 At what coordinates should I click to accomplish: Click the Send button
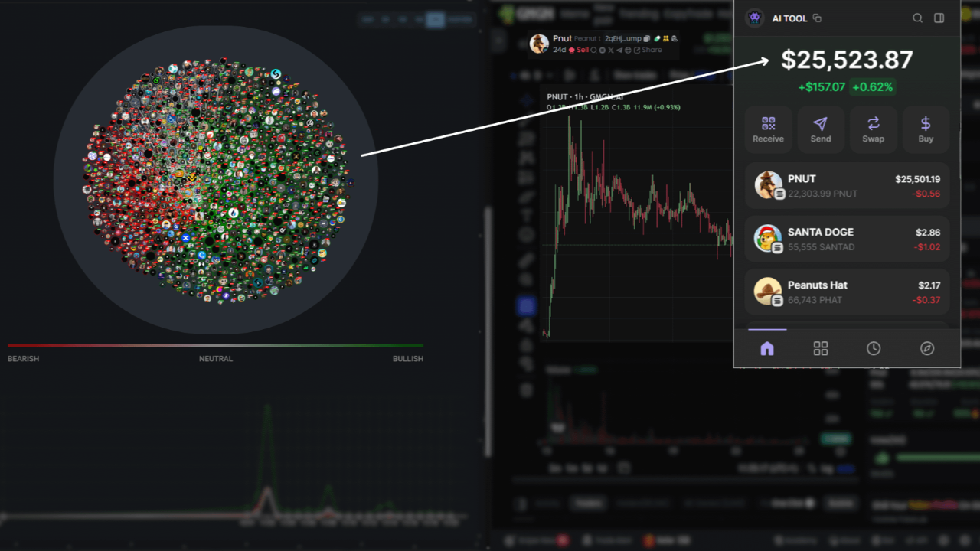coord(820,129)
